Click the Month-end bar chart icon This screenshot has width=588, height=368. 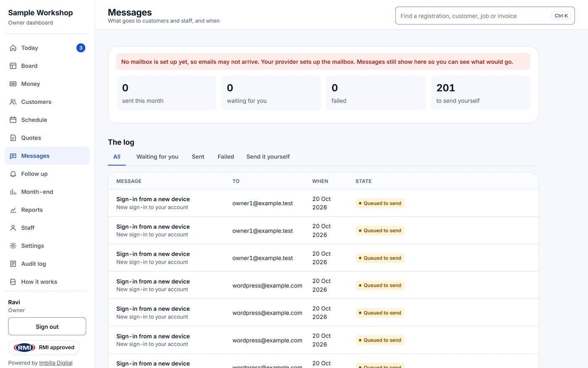point(13,192)
